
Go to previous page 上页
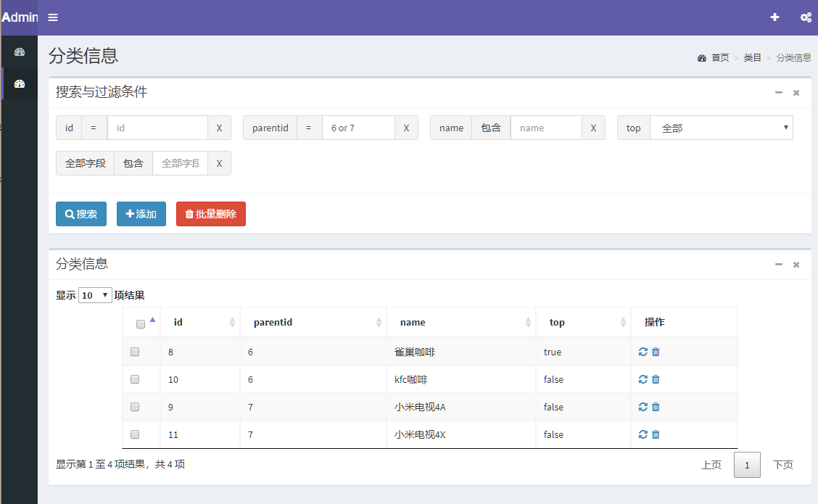coord(711,465)
